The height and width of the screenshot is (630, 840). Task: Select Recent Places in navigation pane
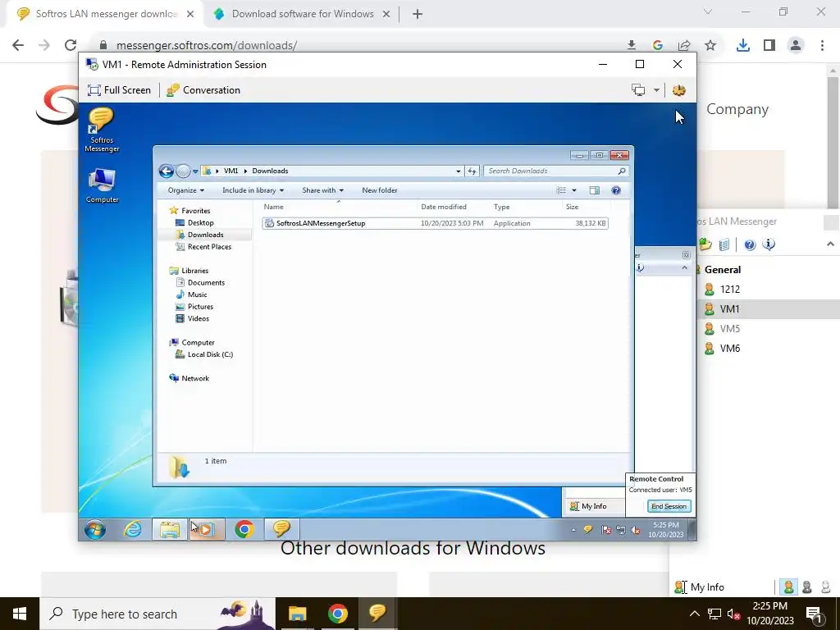click(209, 247)
